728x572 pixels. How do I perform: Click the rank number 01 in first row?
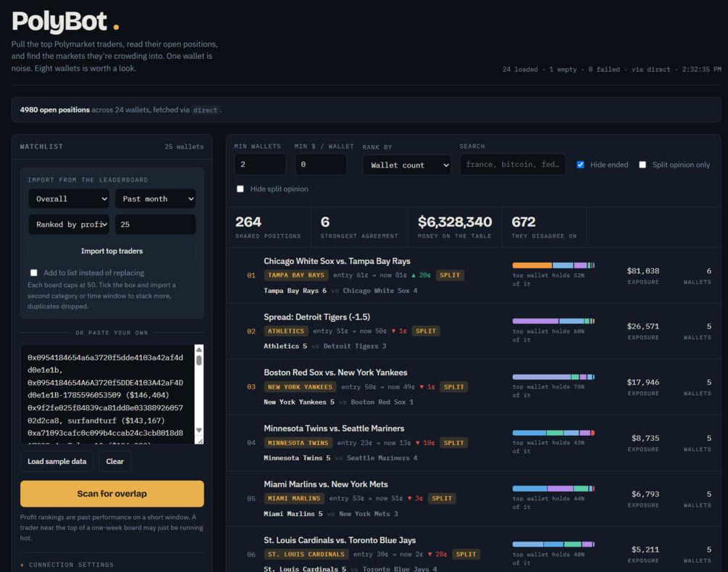(x=251, y=275)
